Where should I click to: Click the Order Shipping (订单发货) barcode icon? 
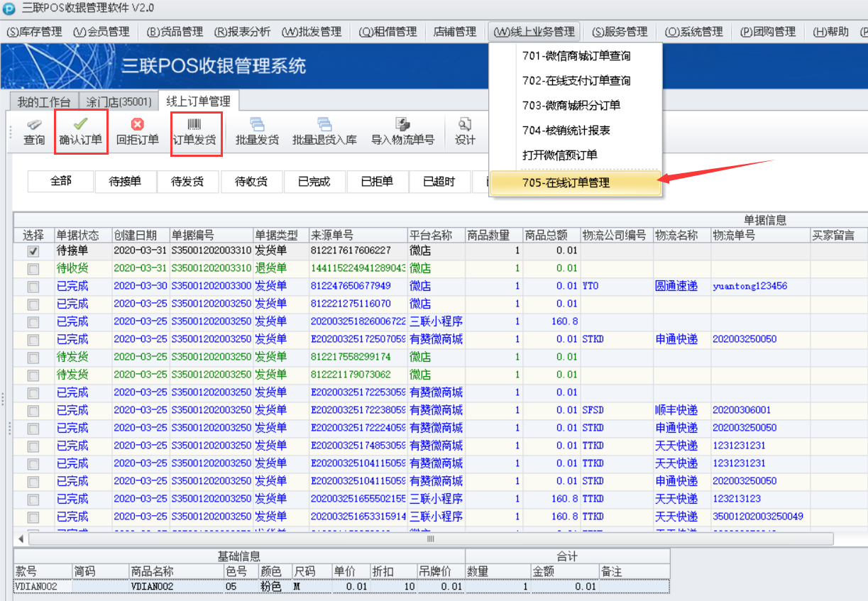[x=194, y=125]
